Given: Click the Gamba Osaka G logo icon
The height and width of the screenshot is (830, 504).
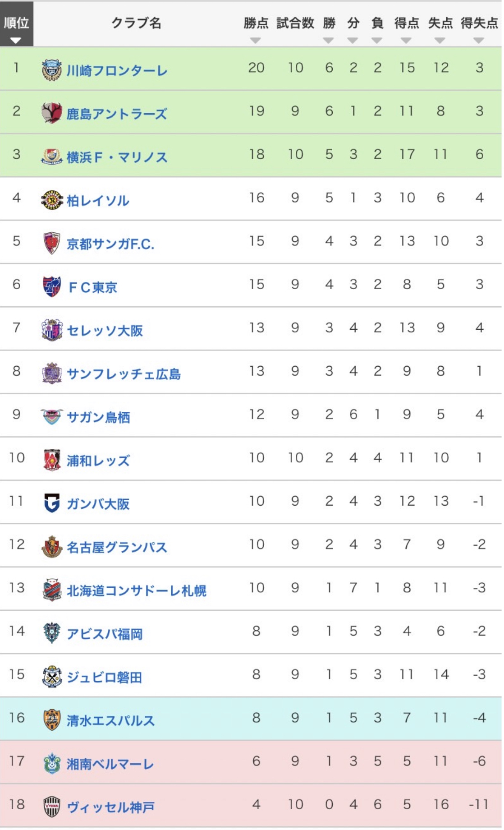Looking at the screenshot, I should pos(51,503).
